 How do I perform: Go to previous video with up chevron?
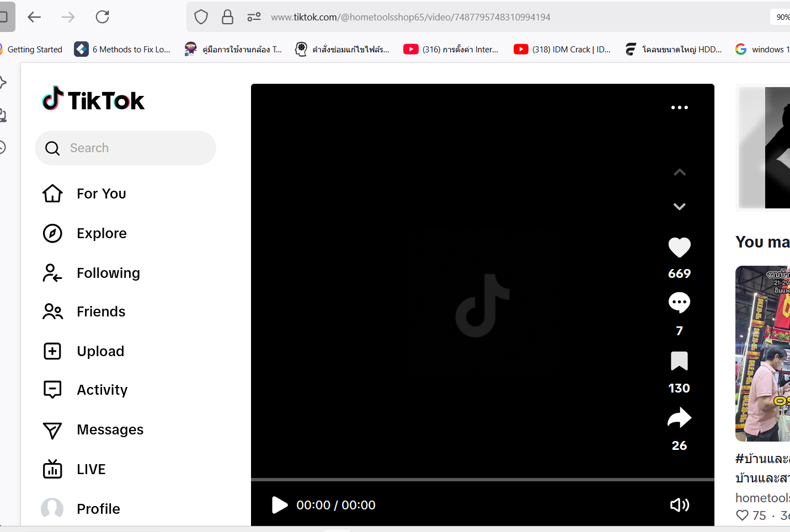679,173
